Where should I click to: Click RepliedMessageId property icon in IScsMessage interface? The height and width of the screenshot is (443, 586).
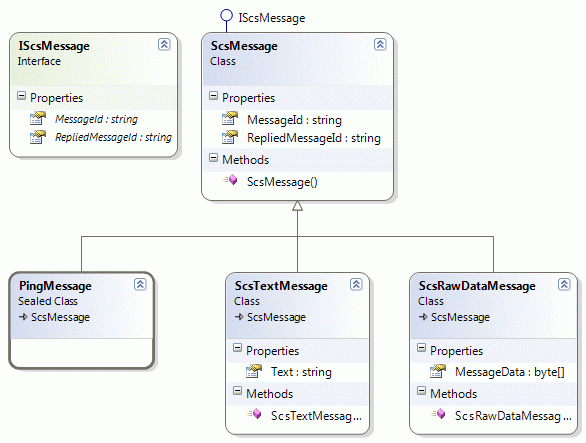(38, 136)
